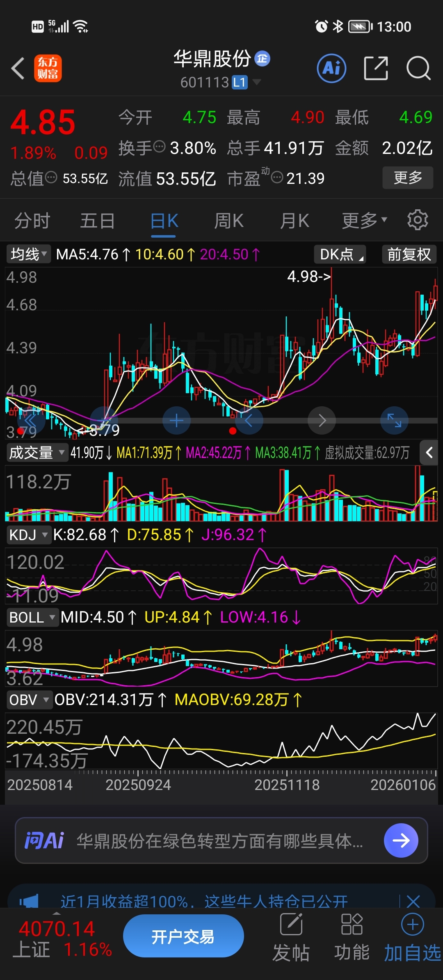Tap 更多 button in quote panel
Viewport: 443px width, 980px height.
(x=408, y=177)
